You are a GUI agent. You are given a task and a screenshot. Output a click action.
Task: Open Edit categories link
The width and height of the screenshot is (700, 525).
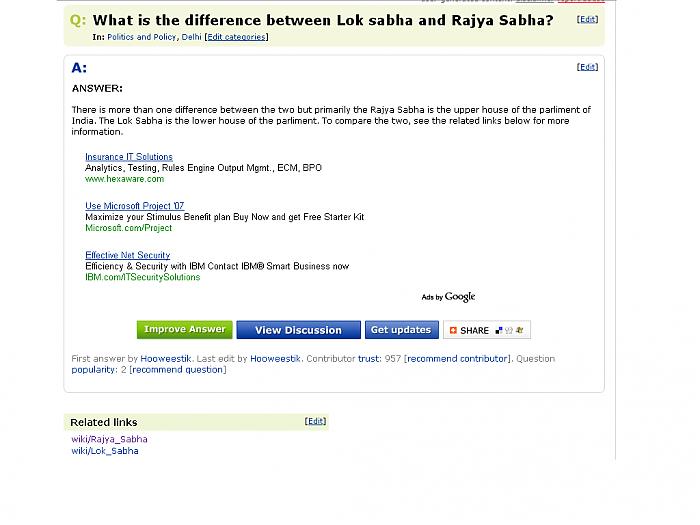(x=236, y=37)
